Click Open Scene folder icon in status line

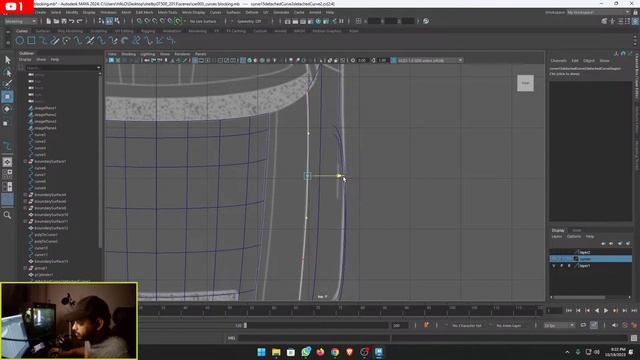56,21
